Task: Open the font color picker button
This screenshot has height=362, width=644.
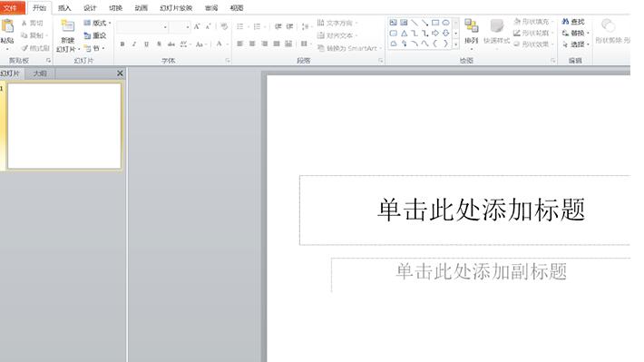Action: pos(219,44)
